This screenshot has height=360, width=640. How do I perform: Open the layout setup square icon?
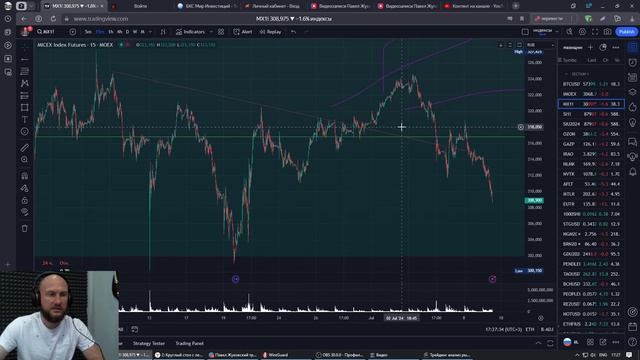click(525, 32)
